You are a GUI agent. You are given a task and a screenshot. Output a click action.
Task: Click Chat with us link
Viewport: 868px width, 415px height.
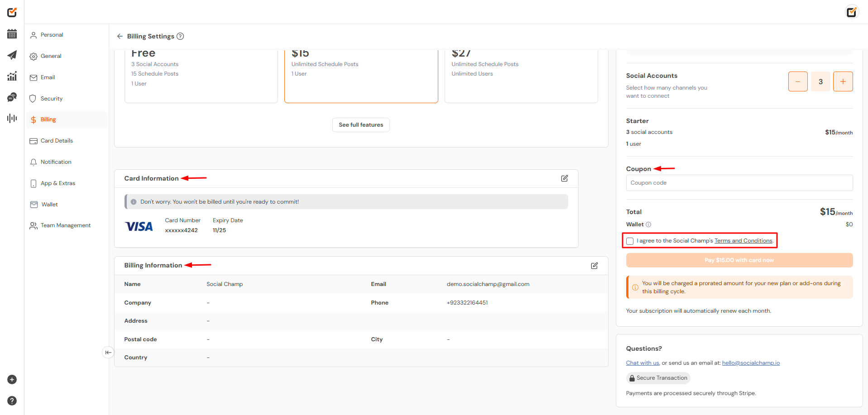[643, 363]
